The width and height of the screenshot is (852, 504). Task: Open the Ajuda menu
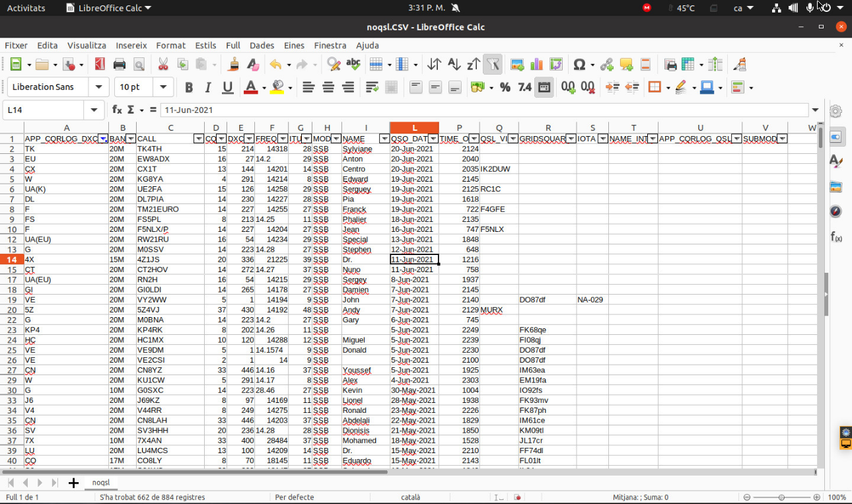(x=367, y=46)
